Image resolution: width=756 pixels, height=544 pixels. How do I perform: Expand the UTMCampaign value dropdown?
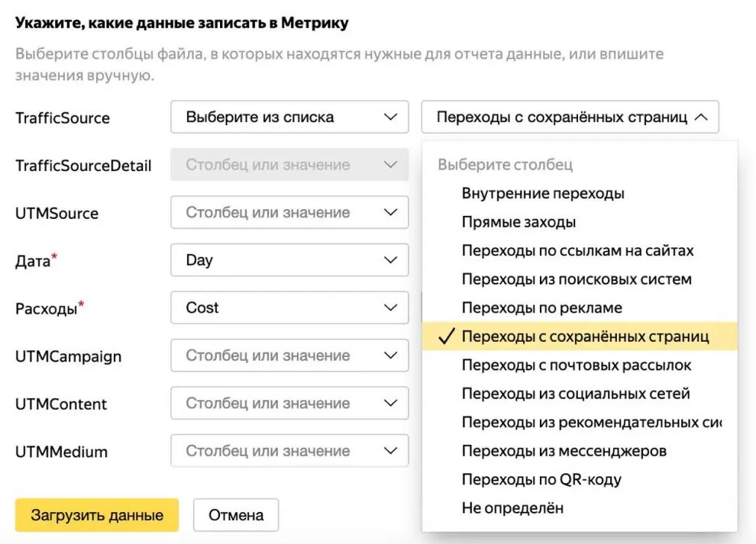point(289,355)
